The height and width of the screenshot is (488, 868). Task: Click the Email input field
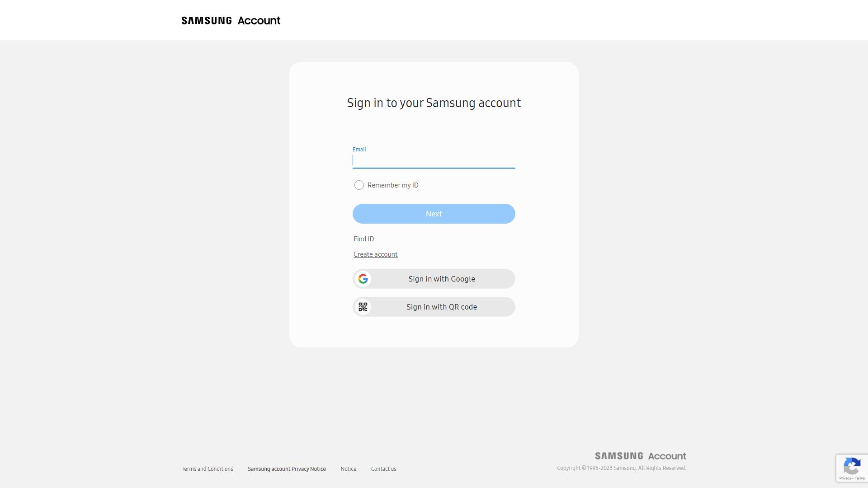[434, 160]
